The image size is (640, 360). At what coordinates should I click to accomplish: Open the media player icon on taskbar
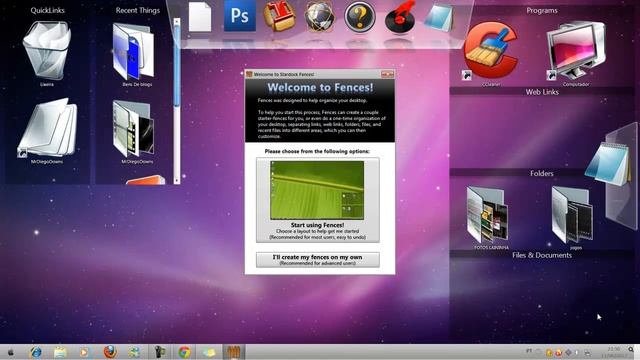(84, 352)
